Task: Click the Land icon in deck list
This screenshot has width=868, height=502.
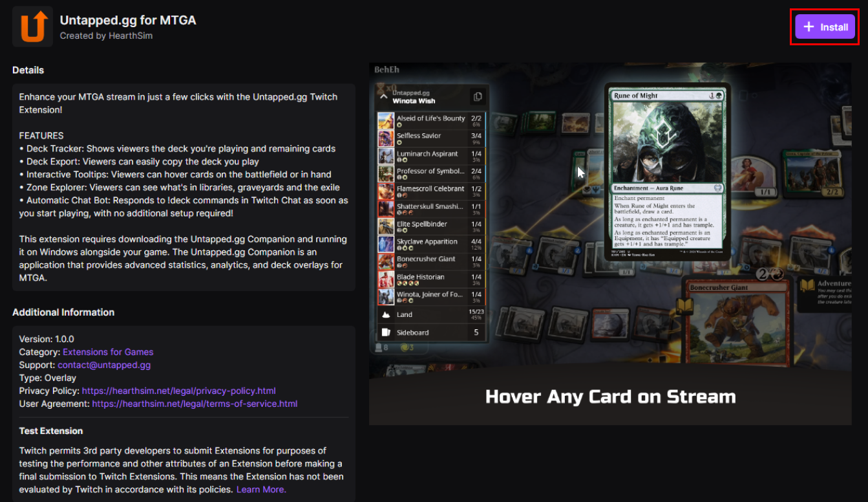Action: tap(386, 314)
